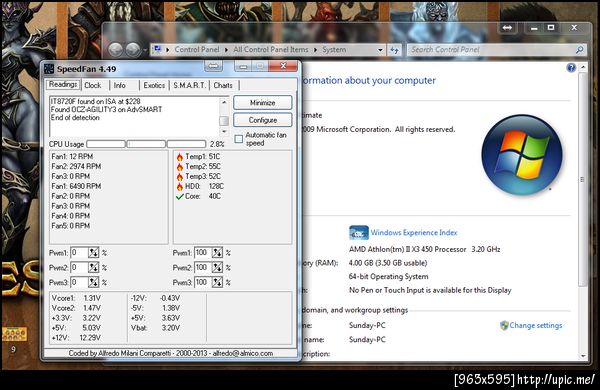The image size is (600, 390).
Task: Click All Control Panel Items breadcrumb
Action: [x=271, y=49]
